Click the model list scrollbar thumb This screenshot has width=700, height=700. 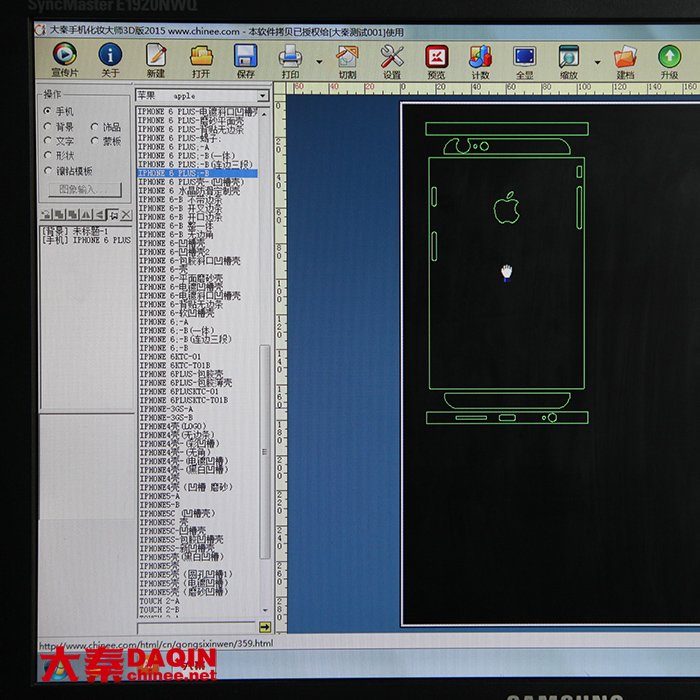(265, 452)
